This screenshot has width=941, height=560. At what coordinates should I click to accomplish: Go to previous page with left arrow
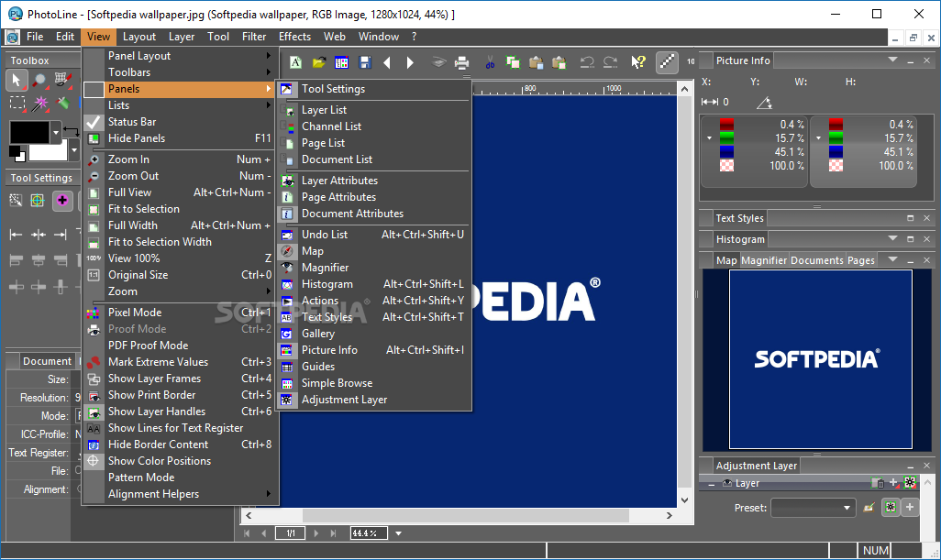point(387,62)
